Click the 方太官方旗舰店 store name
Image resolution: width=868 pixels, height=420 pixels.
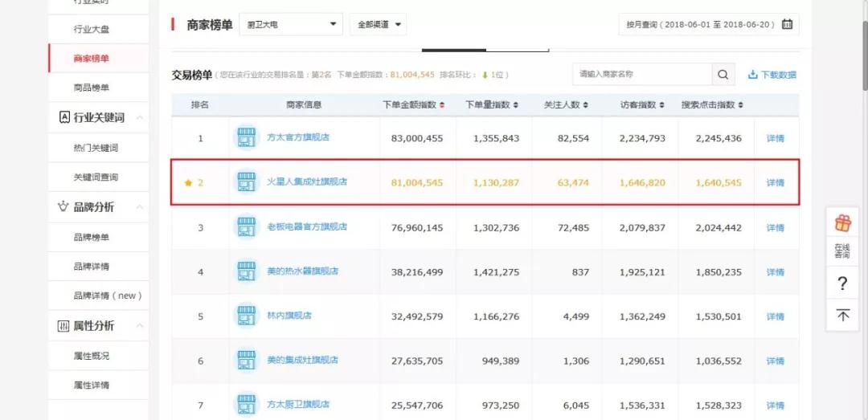point(298,137)
